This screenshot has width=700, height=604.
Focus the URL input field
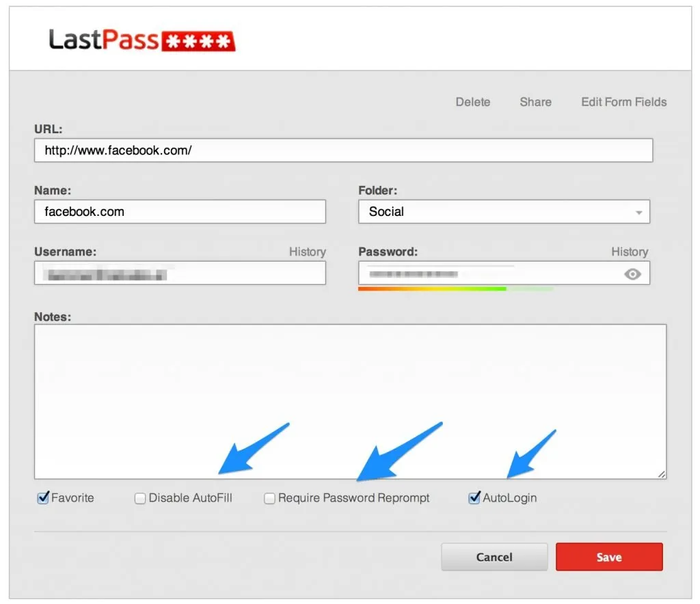pyautogui.click(x=343, y=150)
